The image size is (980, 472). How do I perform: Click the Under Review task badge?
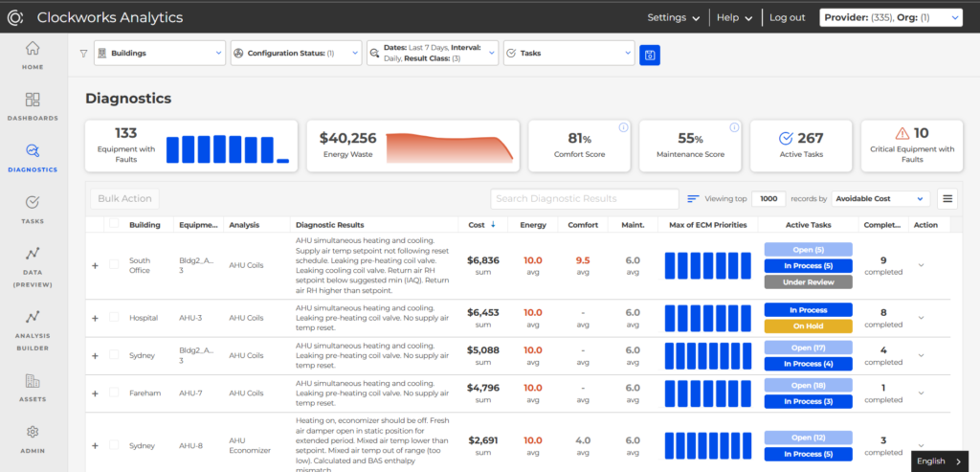(808, 281)
